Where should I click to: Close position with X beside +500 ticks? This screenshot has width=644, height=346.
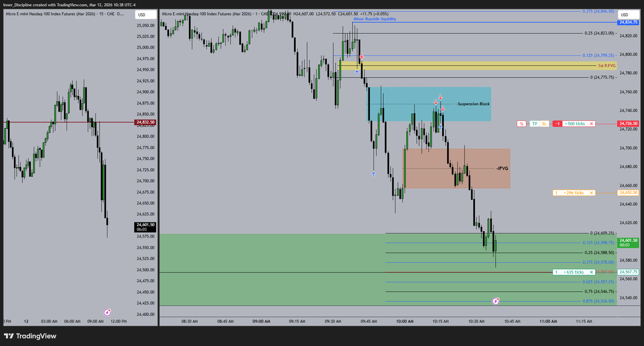591,124
